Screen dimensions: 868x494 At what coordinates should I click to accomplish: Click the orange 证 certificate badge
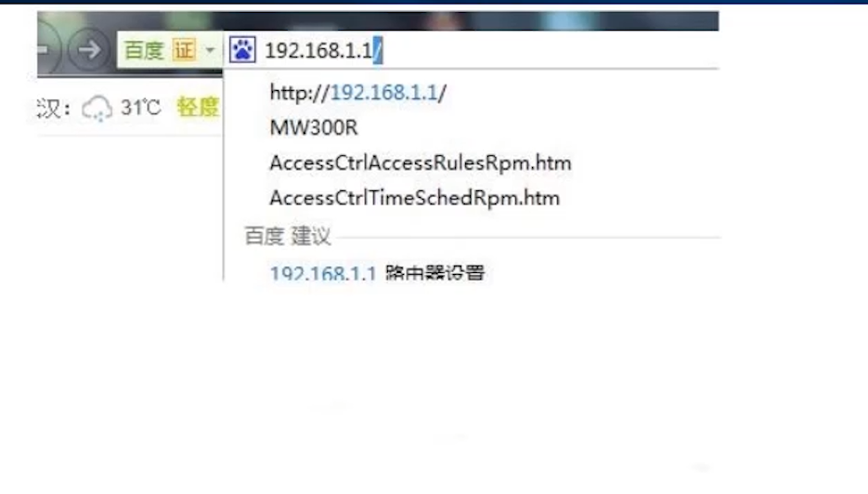point(185,50)
